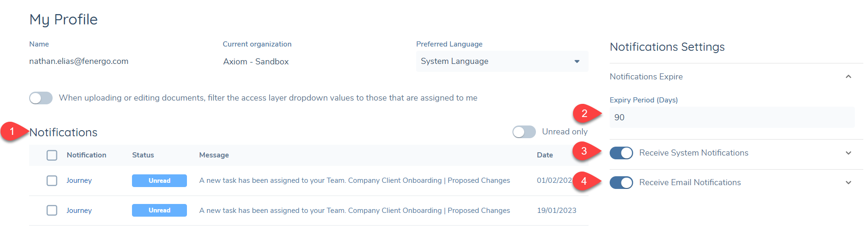Disable Receive System Notifications switch
The width and height of the screenshot is (868, 227).
(x=621, y=153)
